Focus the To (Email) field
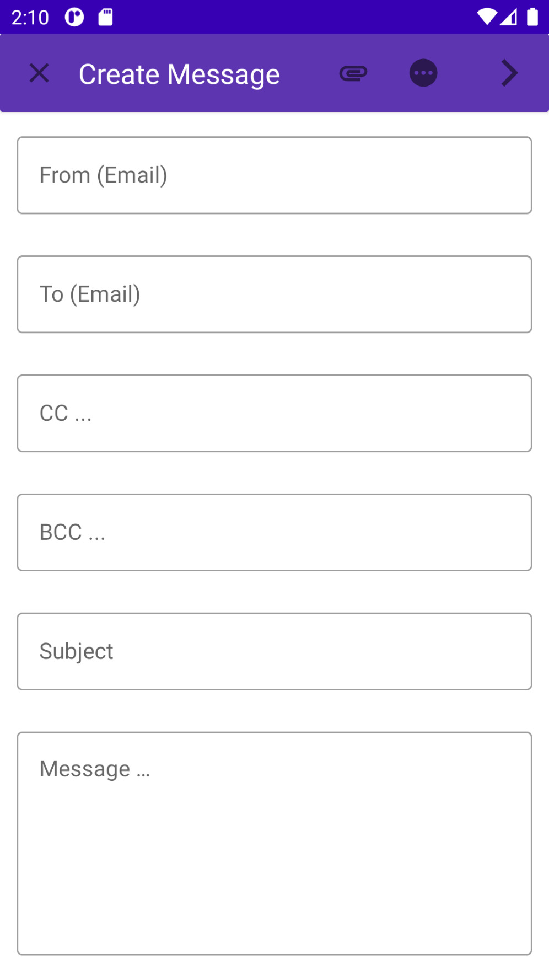549x980 pixels. click(x=274, y=294)
